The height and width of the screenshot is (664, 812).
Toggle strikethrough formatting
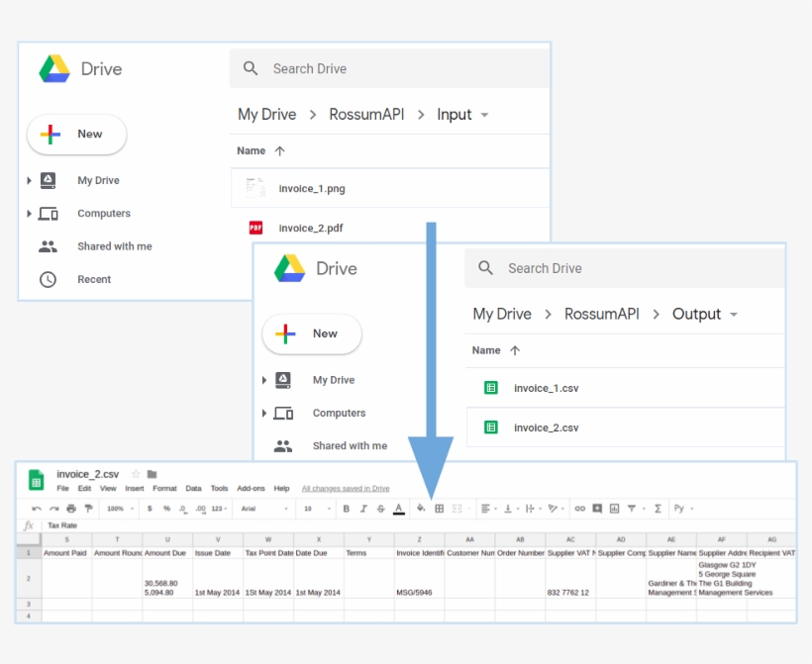380,509
